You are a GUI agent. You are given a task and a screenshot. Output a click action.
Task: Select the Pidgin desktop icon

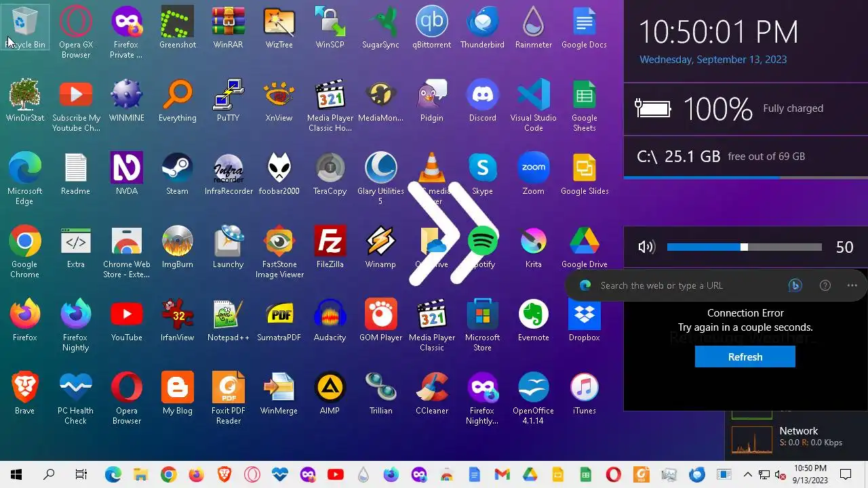(x=432, y=100)
